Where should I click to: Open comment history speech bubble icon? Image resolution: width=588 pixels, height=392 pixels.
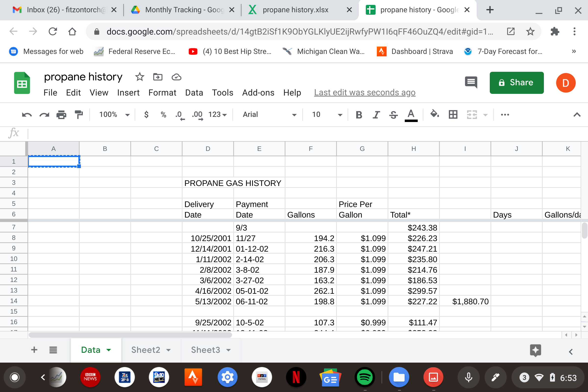(471, 82)
